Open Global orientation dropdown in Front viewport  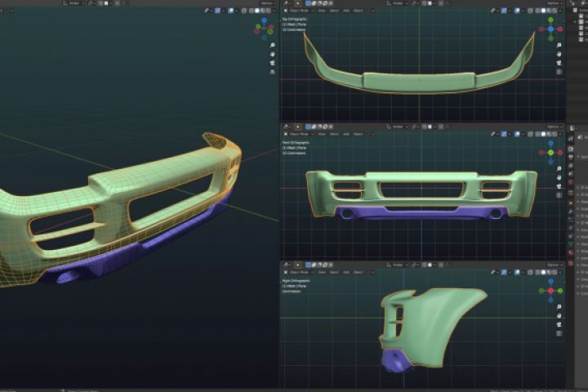tap(398, 127)
